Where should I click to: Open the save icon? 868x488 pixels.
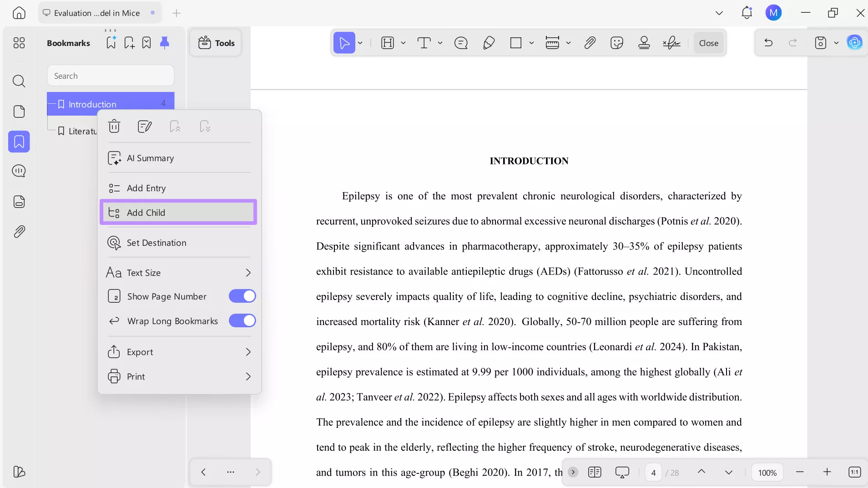coord(821,43)
